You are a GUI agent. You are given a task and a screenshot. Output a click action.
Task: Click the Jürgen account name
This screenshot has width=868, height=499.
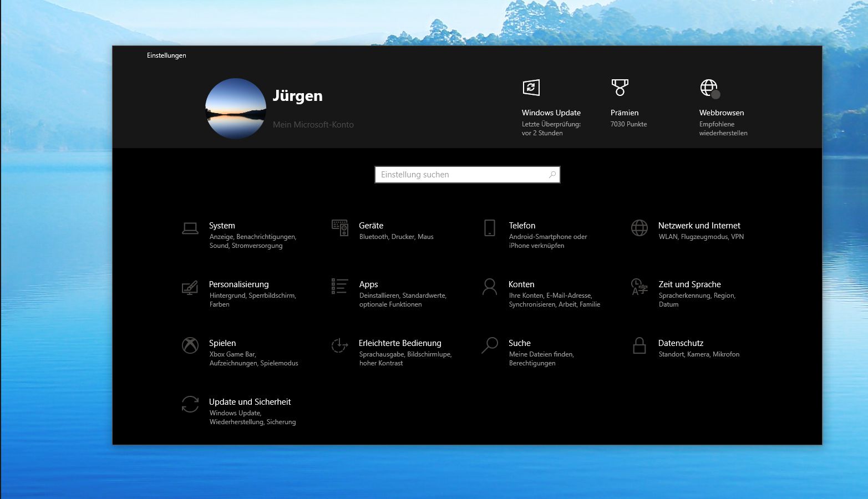(298, 96)
